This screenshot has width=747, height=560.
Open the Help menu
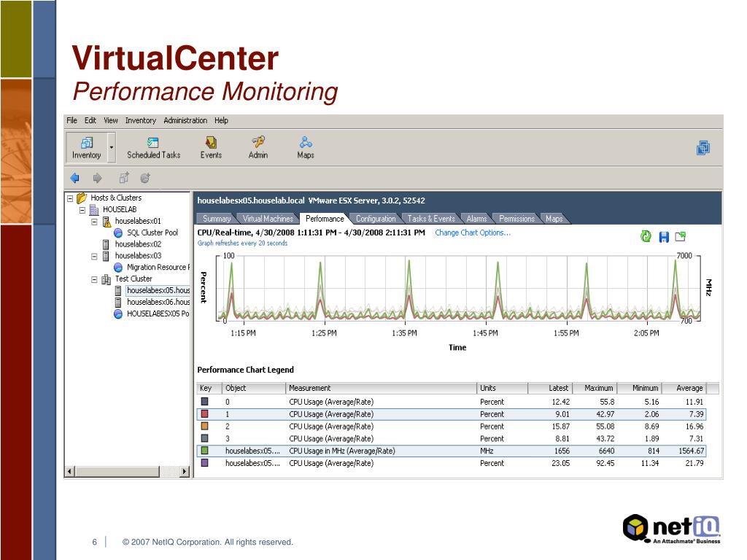[221, 120]
